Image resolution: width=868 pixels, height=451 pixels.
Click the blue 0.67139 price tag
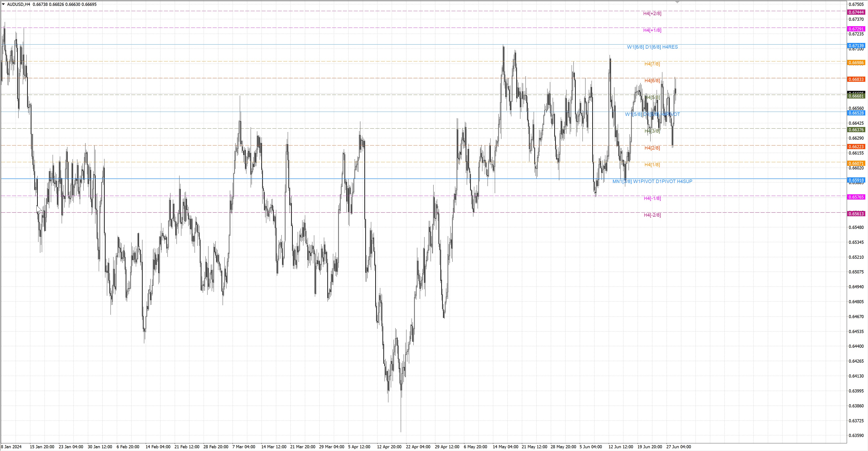click(856, 46)
